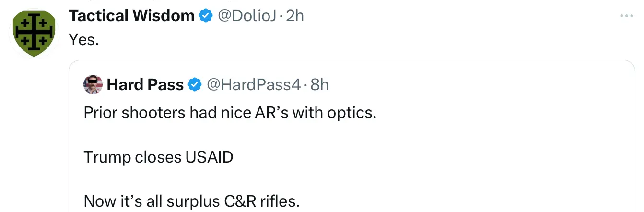644x212 pixels.
Task: Click Tactical Wisdom's blue verified badge
Action: tap(206, 16)
